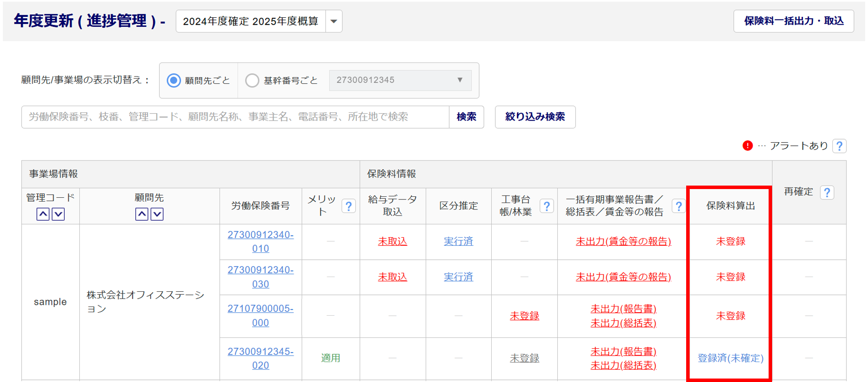This screenshot has height=382, width=868.
Task: Sort 管理コード column descending with down arrow
Action: (58, 214)
